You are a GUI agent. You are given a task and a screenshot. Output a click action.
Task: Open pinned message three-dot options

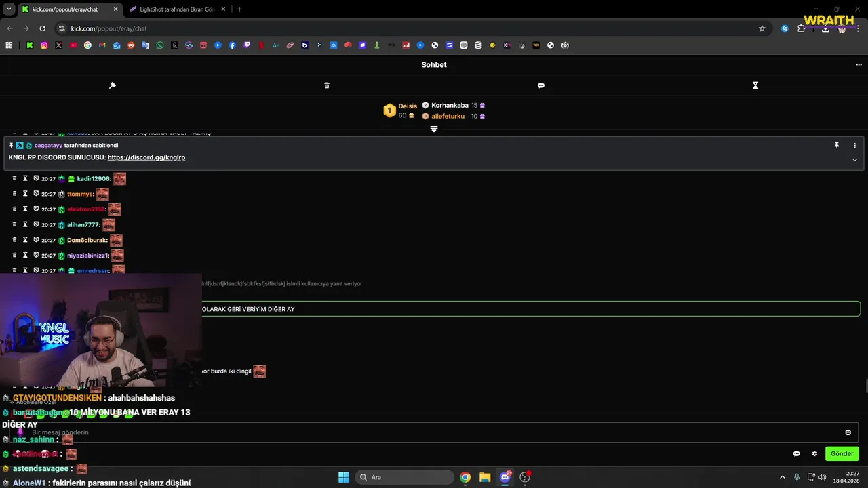(854, 146)
